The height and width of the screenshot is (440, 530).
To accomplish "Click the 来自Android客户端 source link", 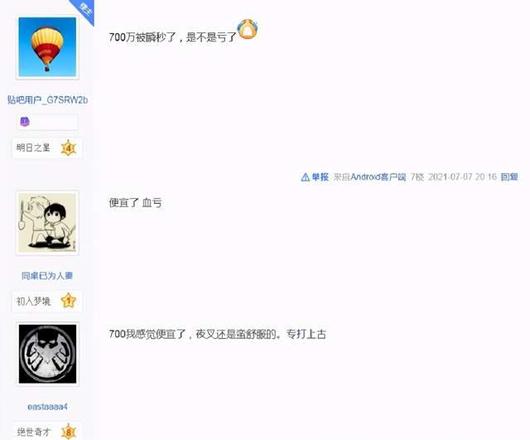I will point(370,177).
